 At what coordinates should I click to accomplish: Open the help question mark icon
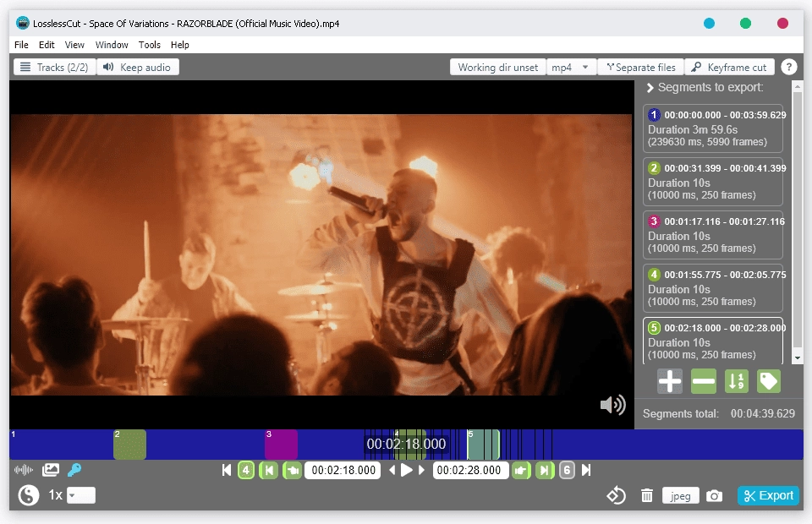click(x=788, y=68)
